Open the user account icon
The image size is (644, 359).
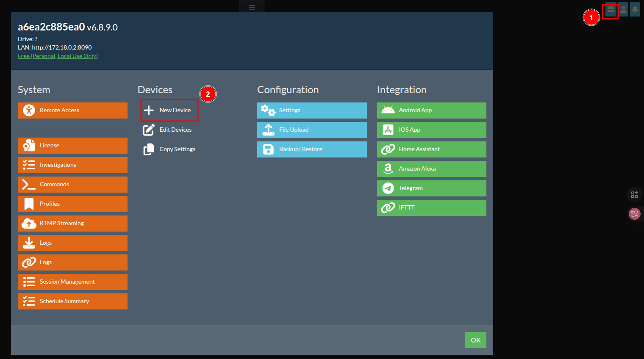[623, 9]
